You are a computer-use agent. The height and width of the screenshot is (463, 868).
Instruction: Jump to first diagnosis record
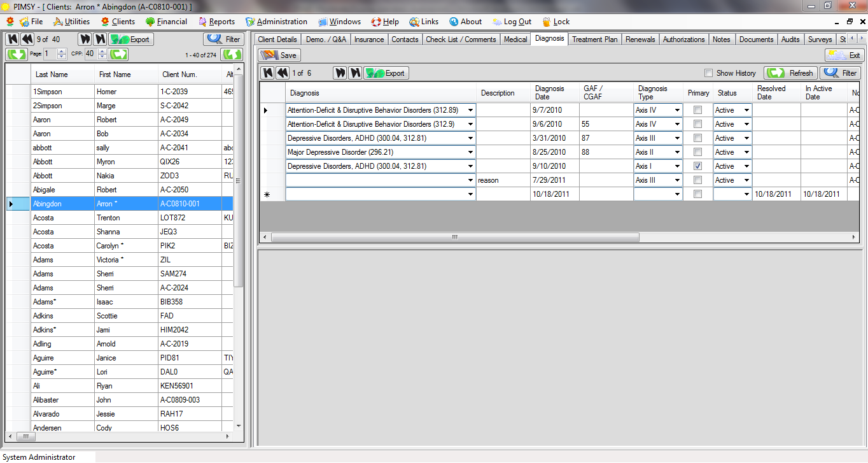[267, 73]
